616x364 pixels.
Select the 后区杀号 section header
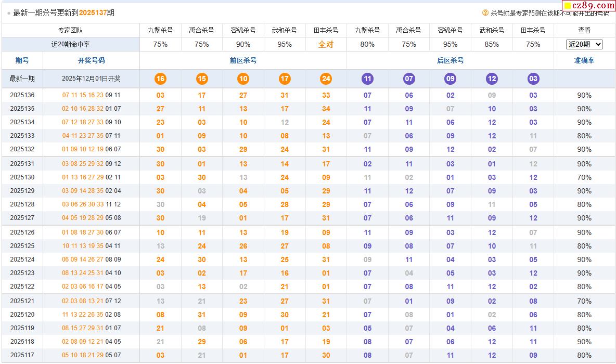pos(450,61)
